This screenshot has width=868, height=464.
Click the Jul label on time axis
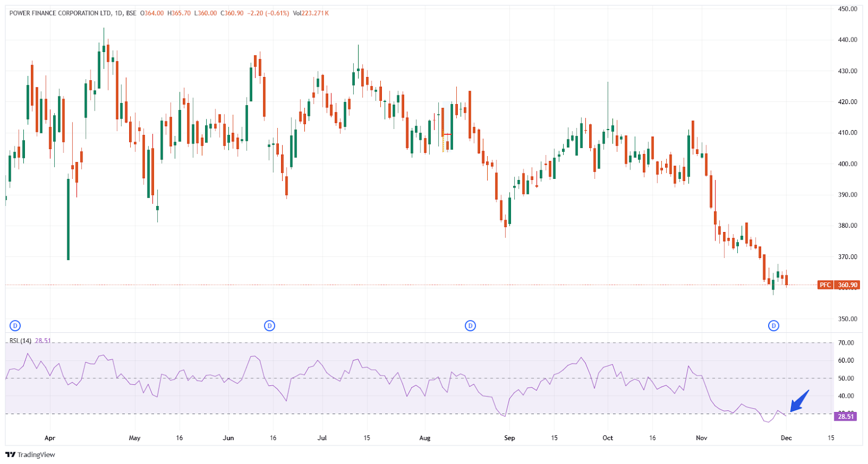click(322, 438)
